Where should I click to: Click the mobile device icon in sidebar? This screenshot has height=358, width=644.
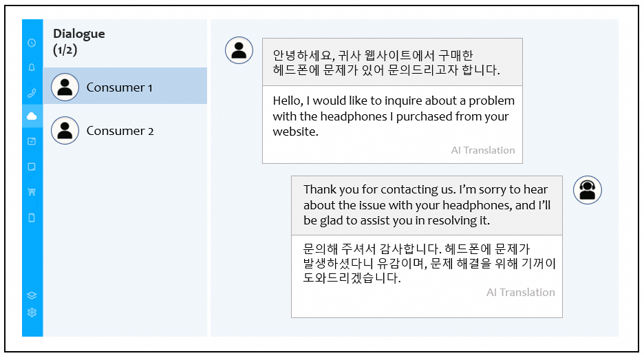click(32, 218)
